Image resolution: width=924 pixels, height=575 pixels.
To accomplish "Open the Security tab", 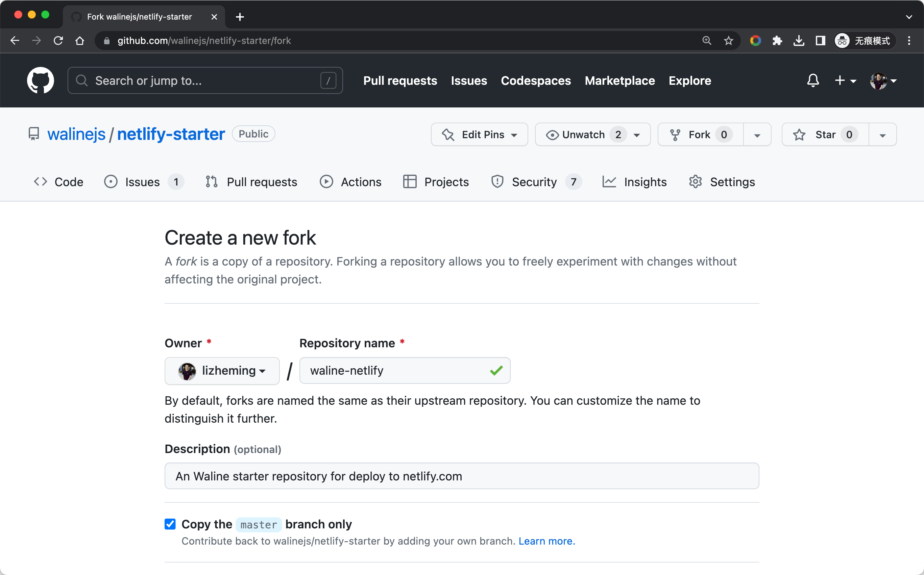I will click(534, 182).
